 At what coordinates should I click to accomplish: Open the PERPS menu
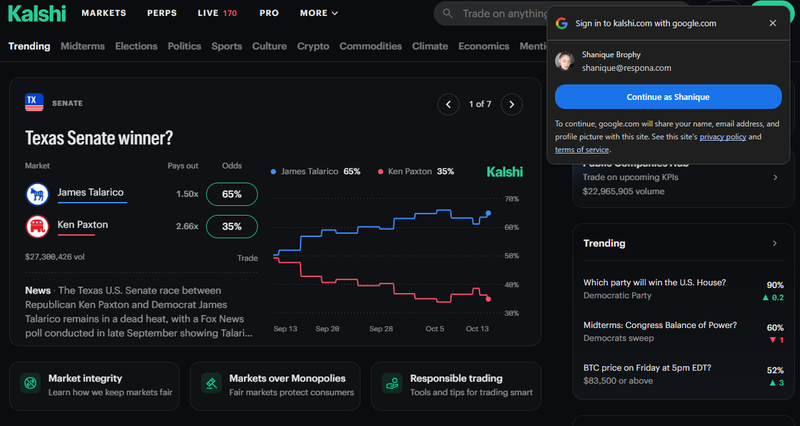point(162,13)
